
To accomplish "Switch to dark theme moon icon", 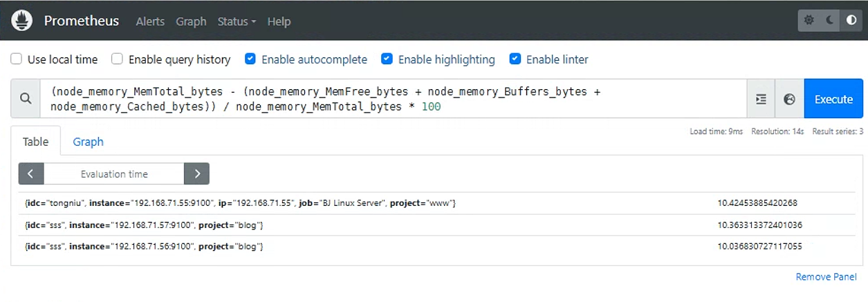I will [x=830, y=21].
